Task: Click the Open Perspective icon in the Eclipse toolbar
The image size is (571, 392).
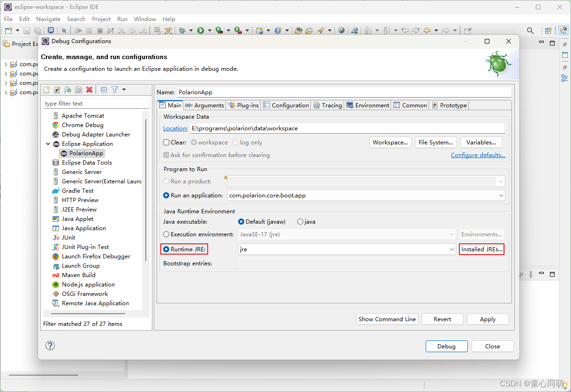Action: [x=548, y=30]
